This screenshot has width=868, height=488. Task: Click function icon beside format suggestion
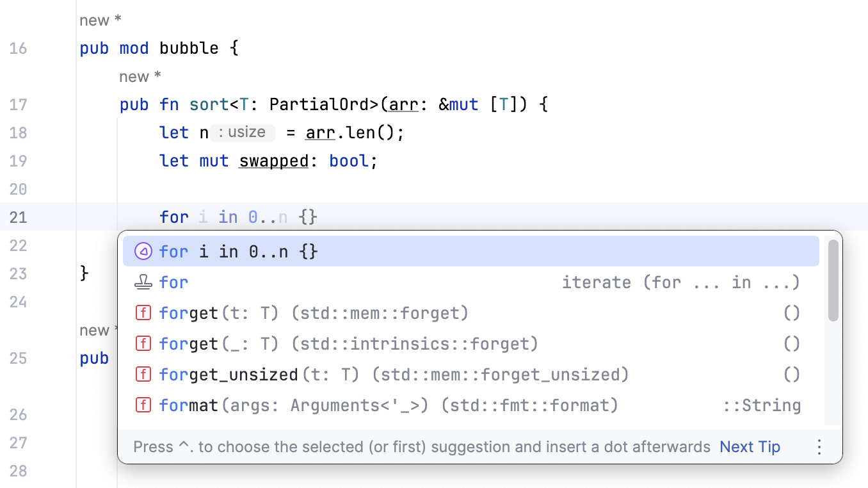143,405
